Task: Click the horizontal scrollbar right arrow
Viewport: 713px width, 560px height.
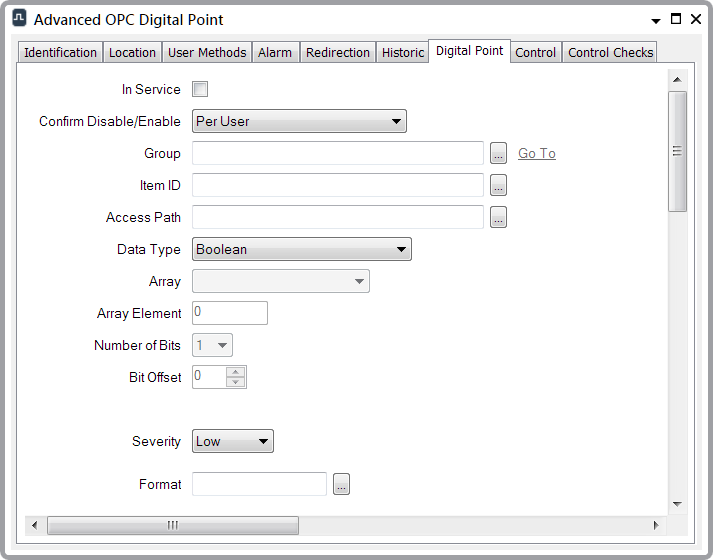Action: pyautogui.click(x=656, y=525)
